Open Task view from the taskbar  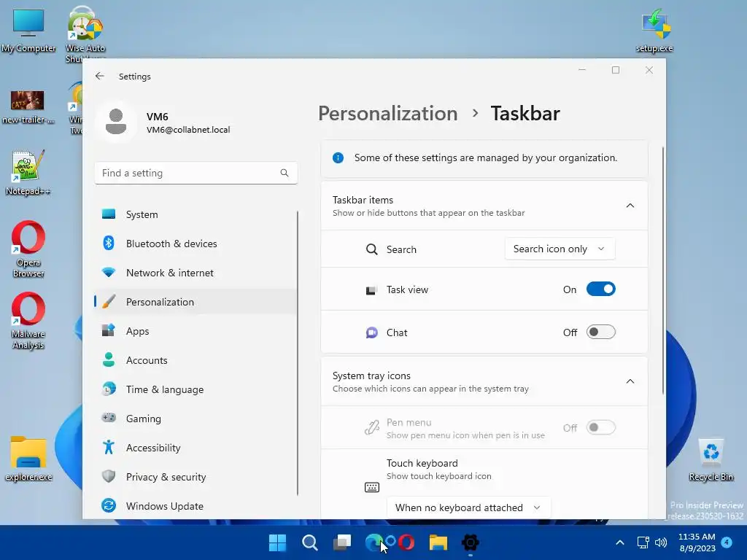click(341, 542)
